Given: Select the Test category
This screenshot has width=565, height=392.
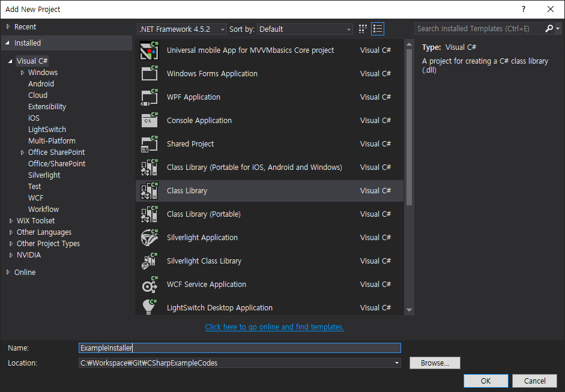Looking at the screenshot, I should 35,186.
